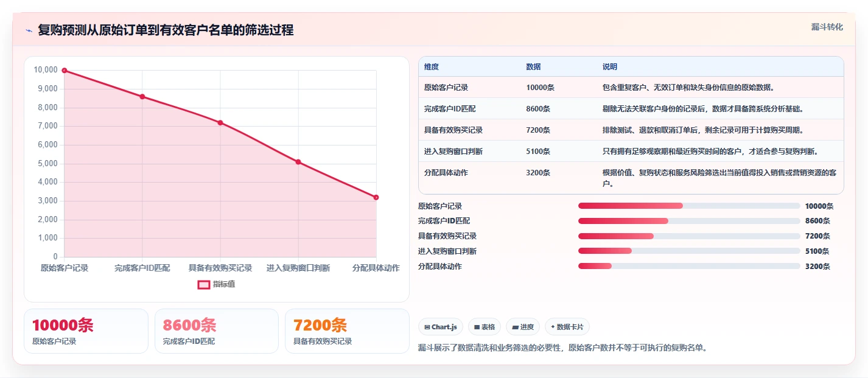The height and width of the screenshot is (378, 868).
Task: Click the 5100条 value beside progress bar
Action: point(817,251)
